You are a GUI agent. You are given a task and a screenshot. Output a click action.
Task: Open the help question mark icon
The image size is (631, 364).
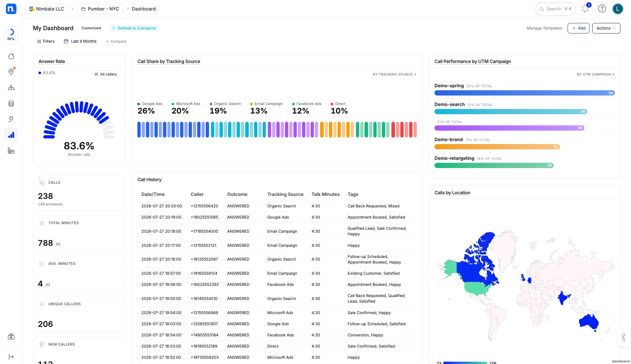point(602,9)
